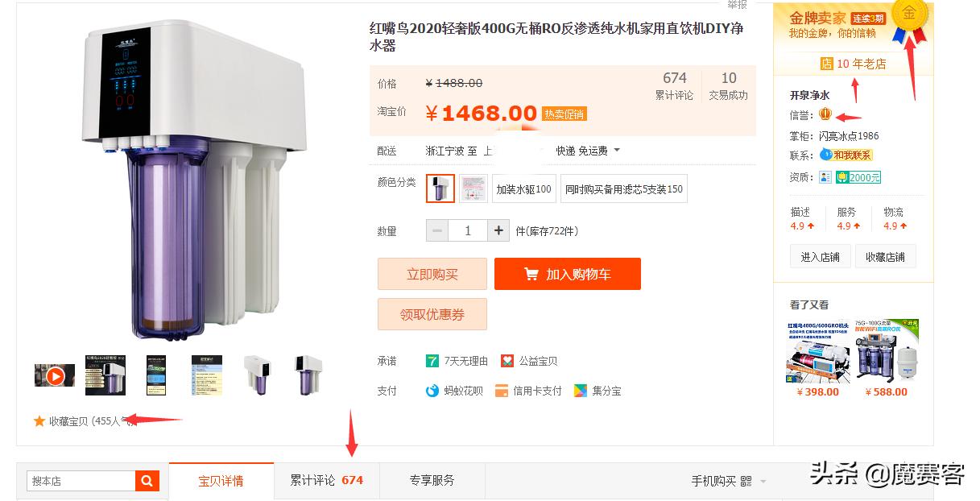Increase quantity with the plus button

tap(498, 230)
